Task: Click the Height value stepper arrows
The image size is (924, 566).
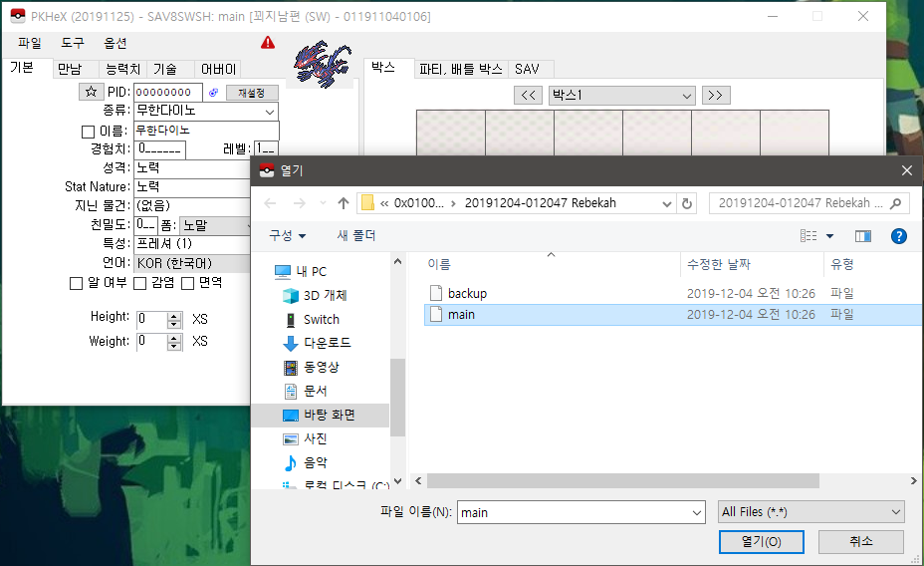Action: (174, 320)
